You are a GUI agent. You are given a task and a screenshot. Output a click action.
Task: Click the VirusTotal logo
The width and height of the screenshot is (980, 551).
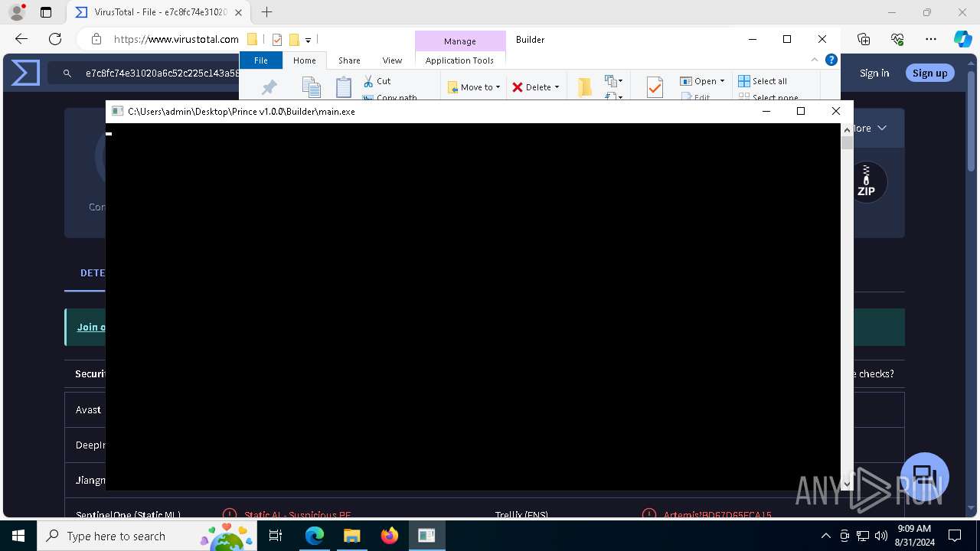(25, 73)
